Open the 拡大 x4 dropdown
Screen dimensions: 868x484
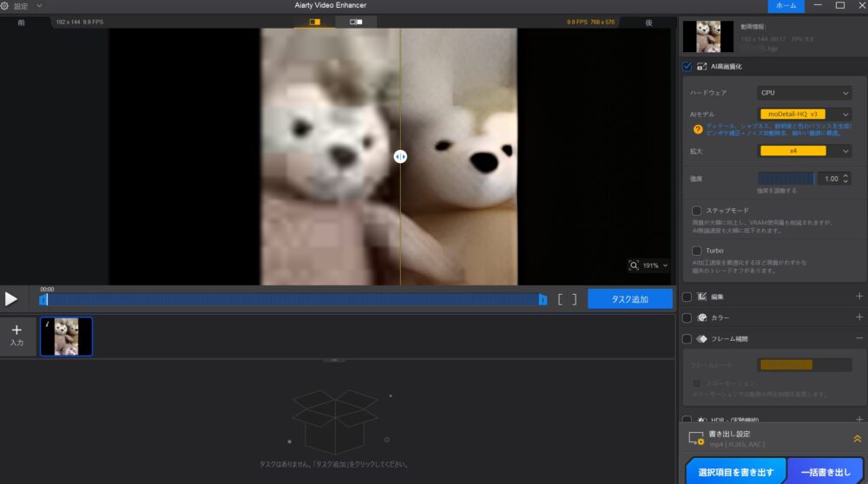pos(805,151)
